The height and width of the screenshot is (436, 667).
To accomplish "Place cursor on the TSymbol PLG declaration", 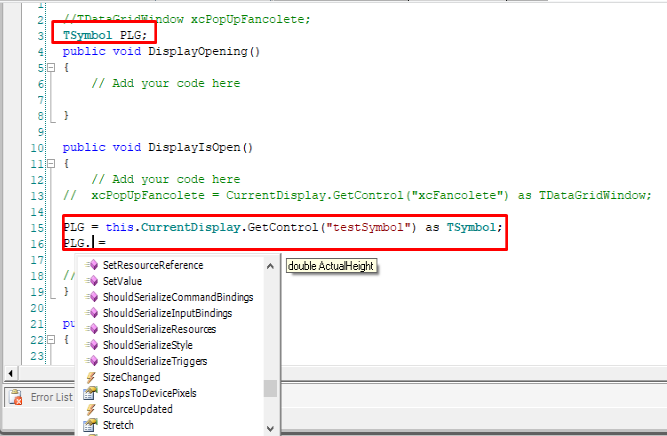I will pos(105,35).
